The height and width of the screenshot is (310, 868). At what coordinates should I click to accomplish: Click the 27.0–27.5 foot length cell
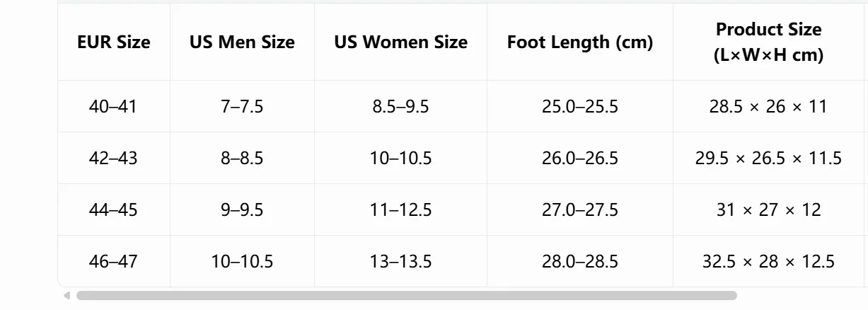(580, 210)
